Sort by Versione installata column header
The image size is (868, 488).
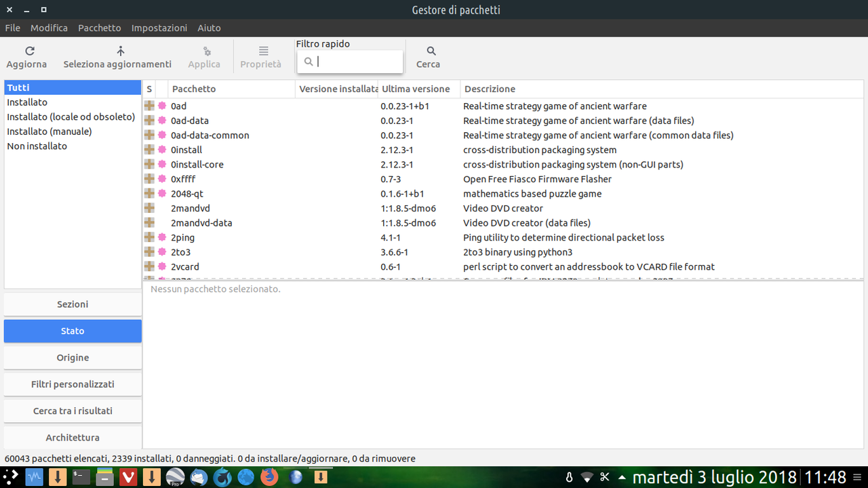tap(336, 89)
